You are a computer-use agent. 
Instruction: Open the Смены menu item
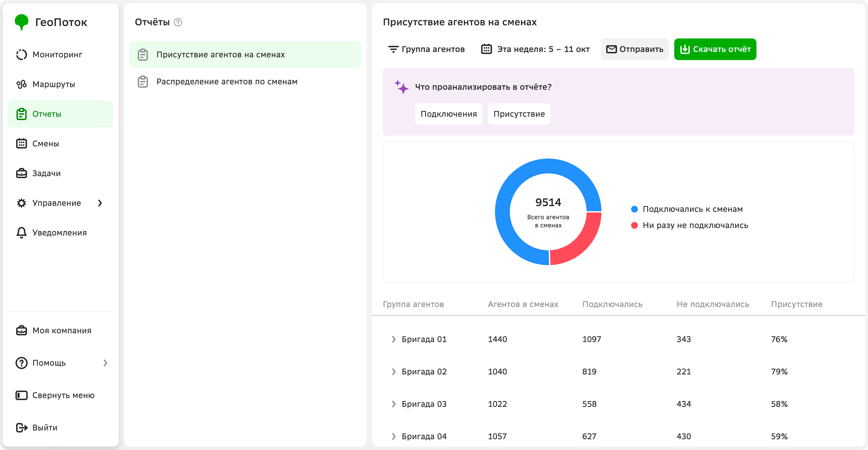click(x=61, y=144)
